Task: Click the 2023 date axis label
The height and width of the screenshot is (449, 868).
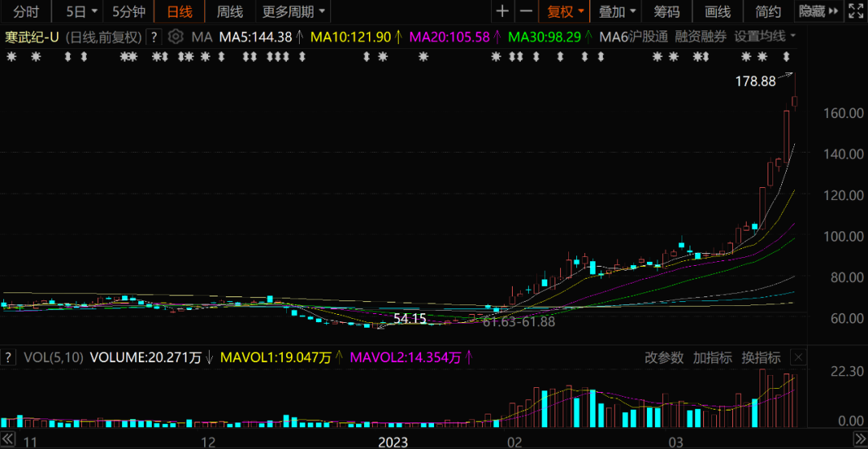Action: 392,443
